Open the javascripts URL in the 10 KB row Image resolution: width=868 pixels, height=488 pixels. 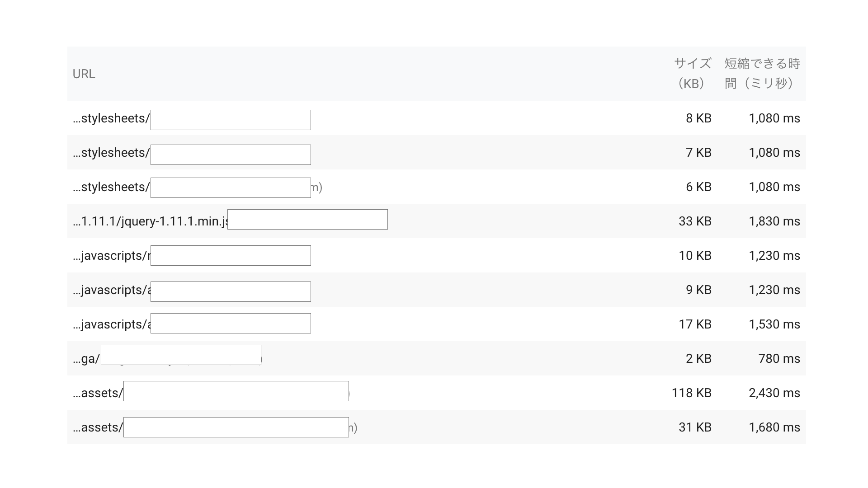111,256
